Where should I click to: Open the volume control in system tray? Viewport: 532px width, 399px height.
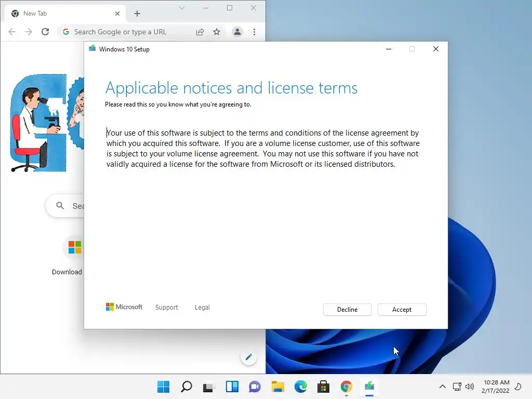pos(470,387)
